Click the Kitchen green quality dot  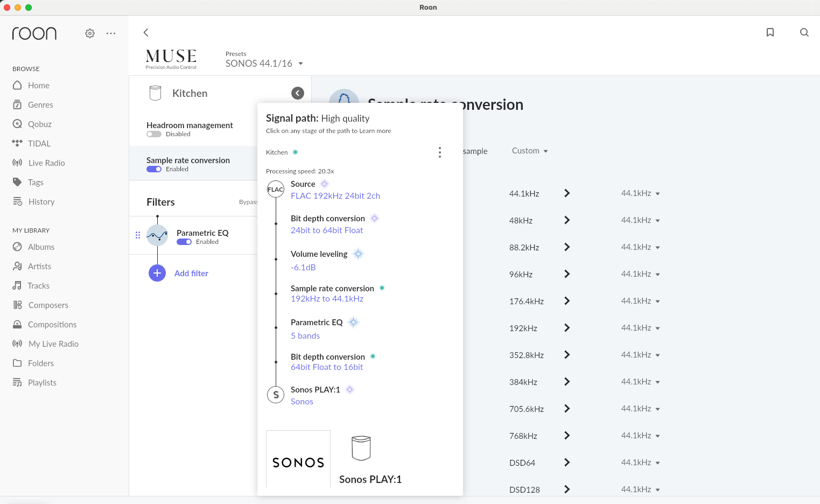pyautogui.click(x=295, y=152)
